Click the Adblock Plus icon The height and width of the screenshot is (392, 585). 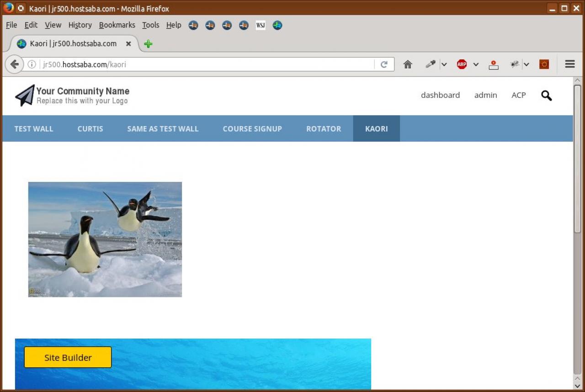462,64
